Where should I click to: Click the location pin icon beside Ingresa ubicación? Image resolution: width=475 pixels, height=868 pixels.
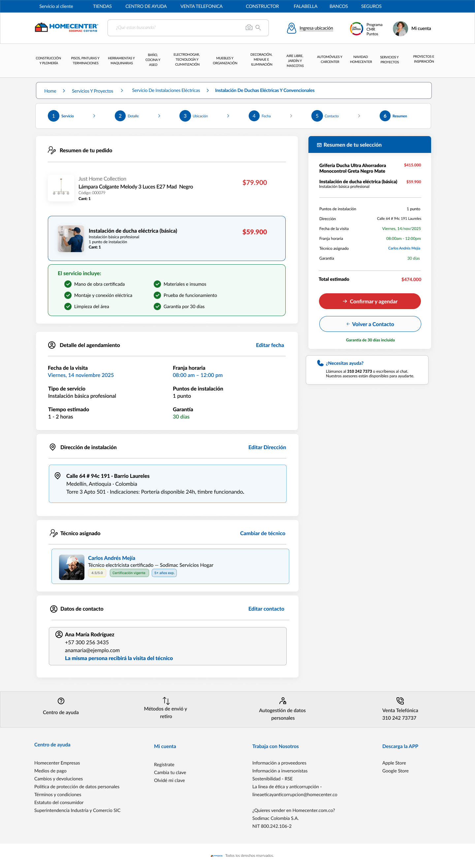[292, 28]
